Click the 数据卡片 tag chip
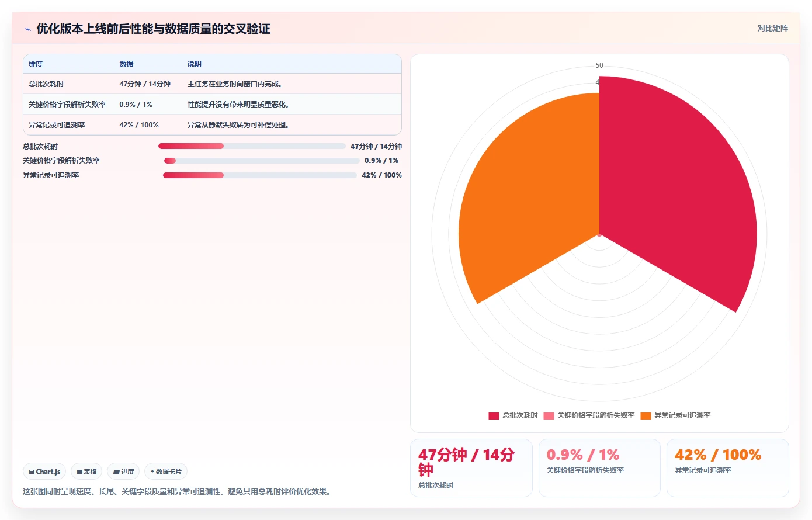 click(166, 472)
